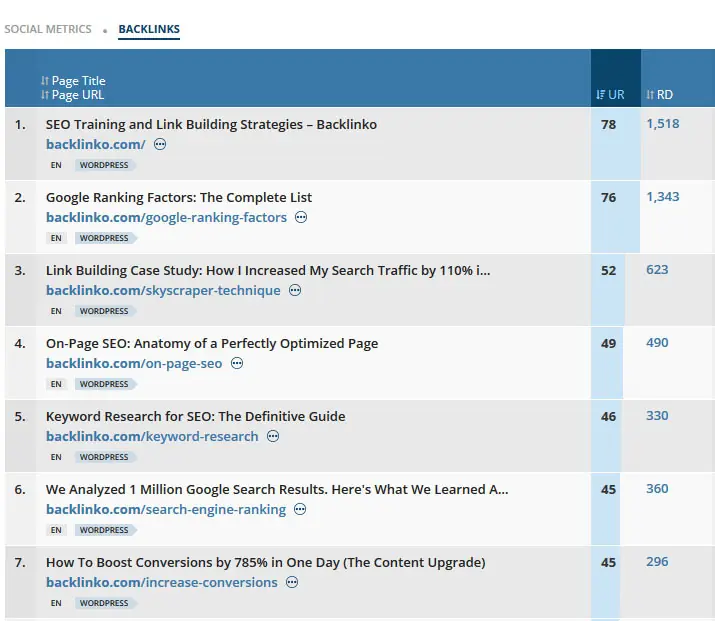Image resolution: width=715 pixels, height=621 pixels.
Task: Open the more options icon for search-engine-ranking
Action: point(300,509)
